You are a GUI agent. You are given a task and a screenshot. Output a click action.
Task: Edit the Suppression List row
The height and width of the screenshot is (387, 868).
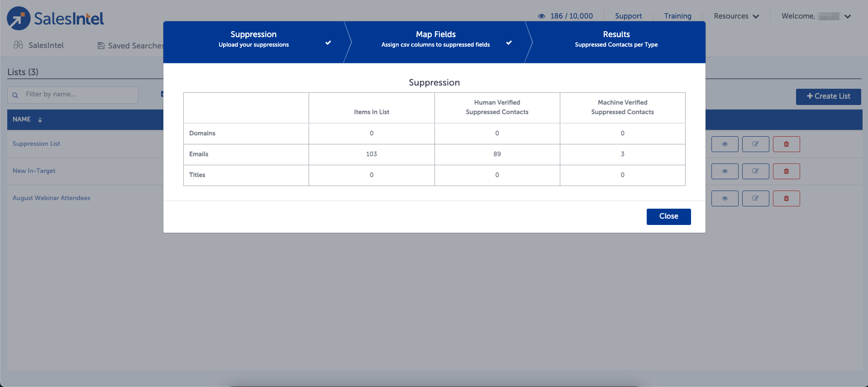pos(755,144)
